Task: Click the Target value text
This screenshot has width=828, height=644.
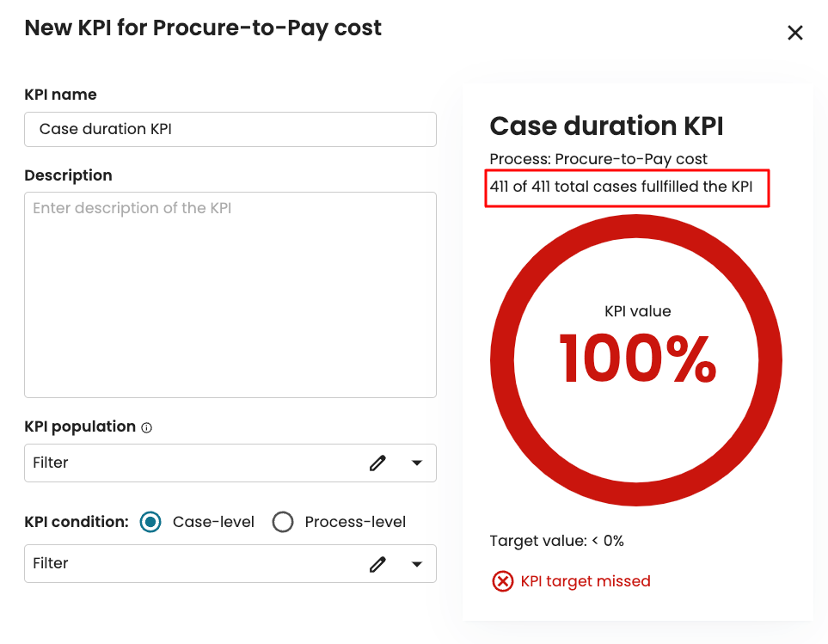Action: tap(556, 541)
